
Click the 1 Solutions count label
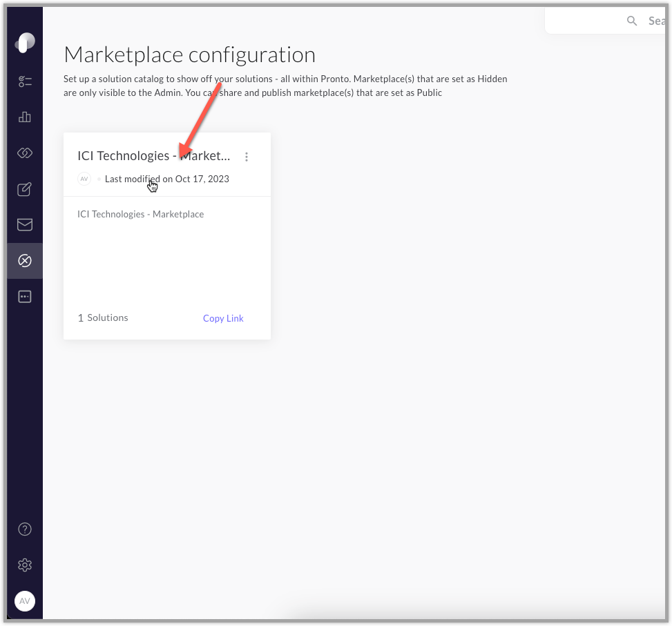point(103,317)
